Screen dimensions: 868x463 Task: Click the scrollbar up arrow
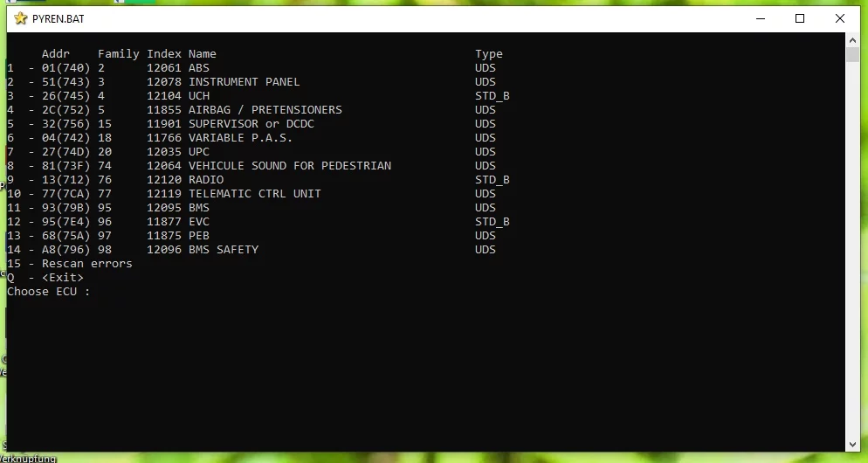click(x=853, y=40)
